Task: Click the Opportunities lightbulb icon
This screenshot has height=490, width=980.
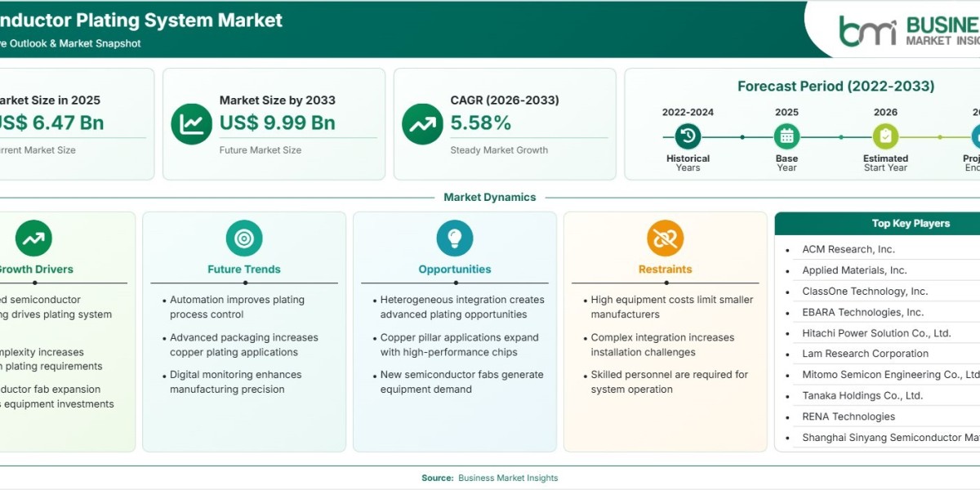Action: tap(455, 238)
